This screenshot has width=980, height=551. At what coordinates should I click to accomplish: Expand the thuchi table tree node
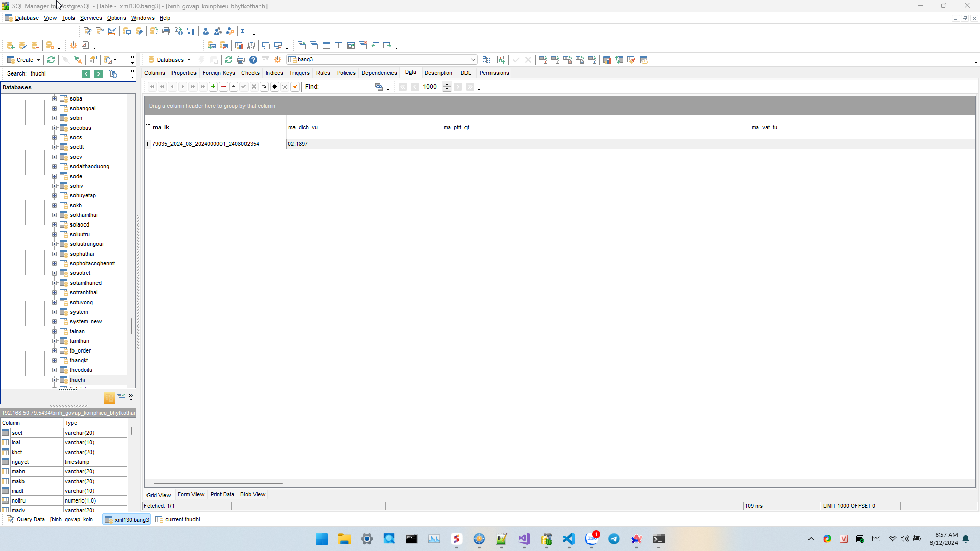(54, 380)
